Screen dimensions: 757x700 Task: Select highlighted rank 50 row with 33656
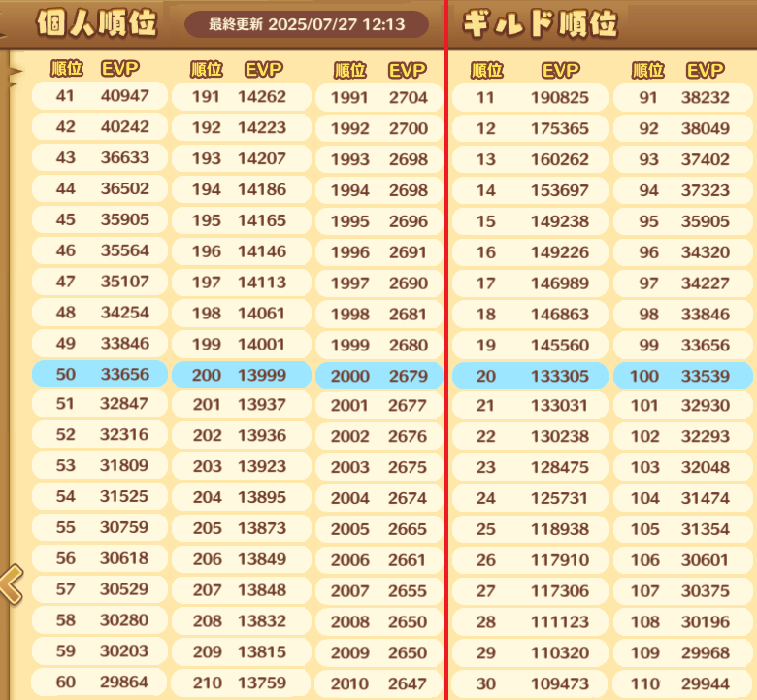[x=100, y=374]
